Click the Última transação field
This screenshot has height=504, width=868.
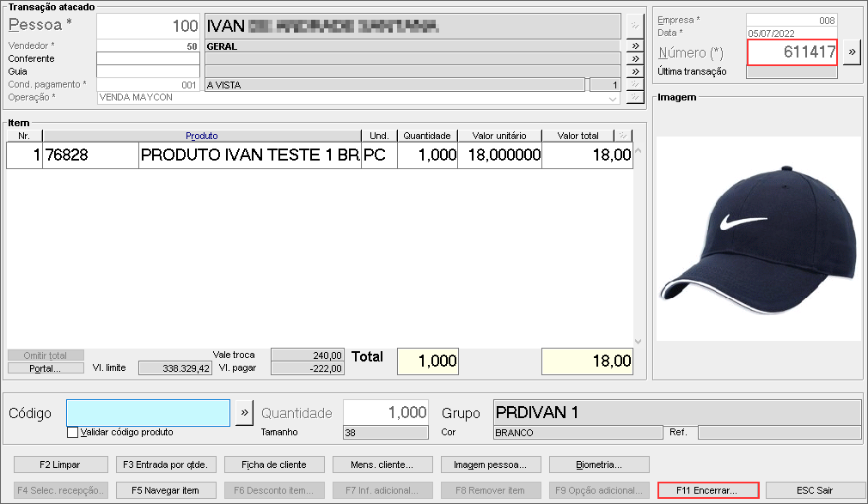792,72
